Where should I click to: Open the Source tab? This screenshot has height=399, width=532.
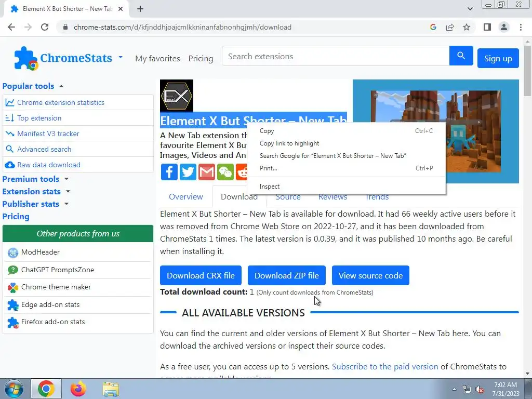[x=288, y=197]
